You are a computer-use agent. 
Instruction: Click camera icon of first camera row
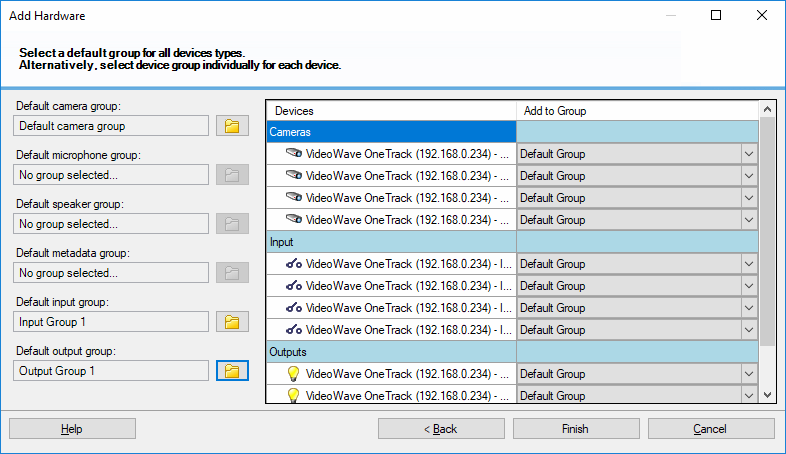pyautogui.click(x=294, y=153)
